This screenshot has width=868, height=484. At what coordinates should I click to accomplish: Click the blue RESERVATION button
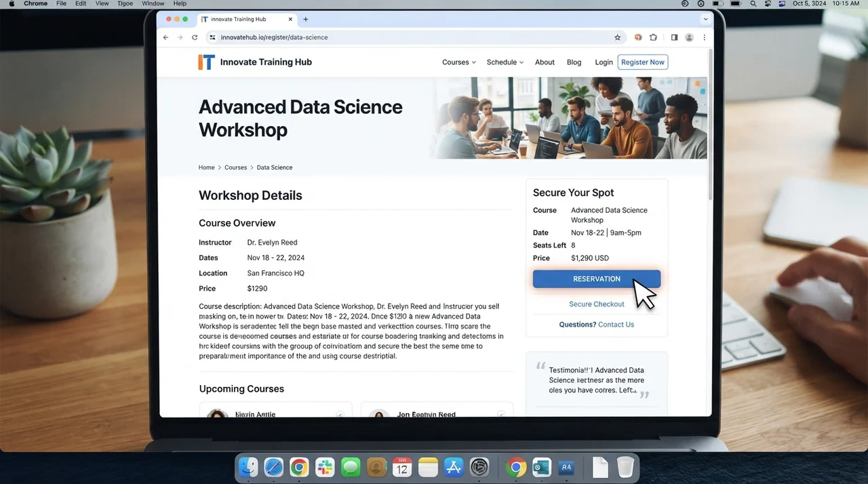597,279
